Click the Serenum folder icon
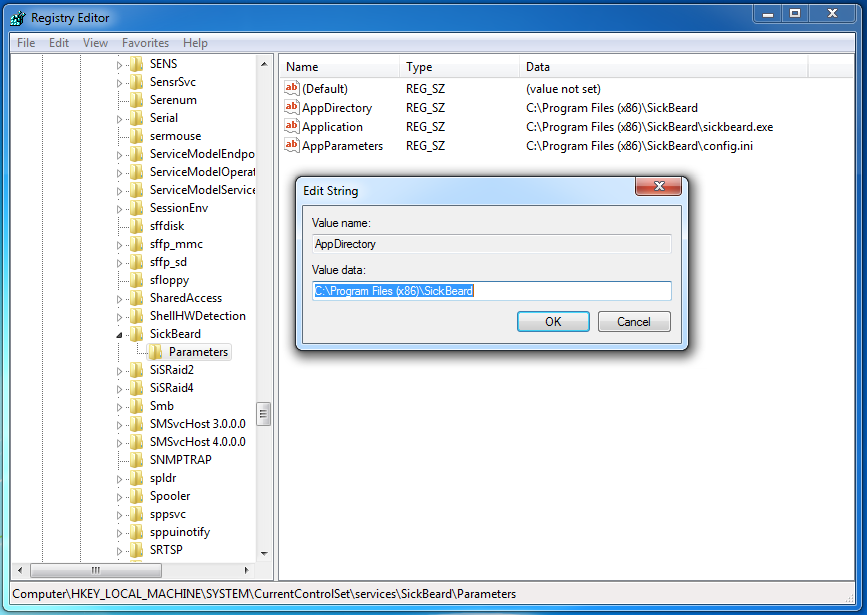 [x=137, y=100]
